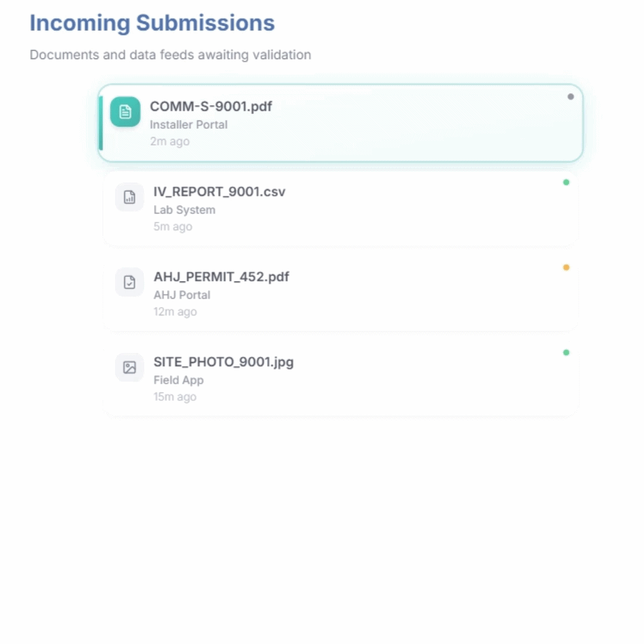Click the image icon for SITE_PHOTO_9001.jpg

tap(129, 367)
